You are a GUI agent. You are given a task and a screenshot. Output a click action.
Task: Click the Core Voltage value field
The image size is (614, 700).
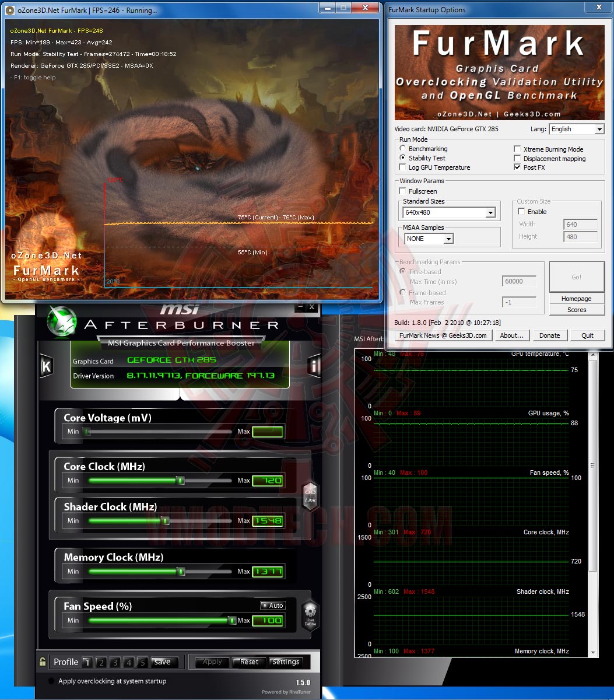click(268, 432)
